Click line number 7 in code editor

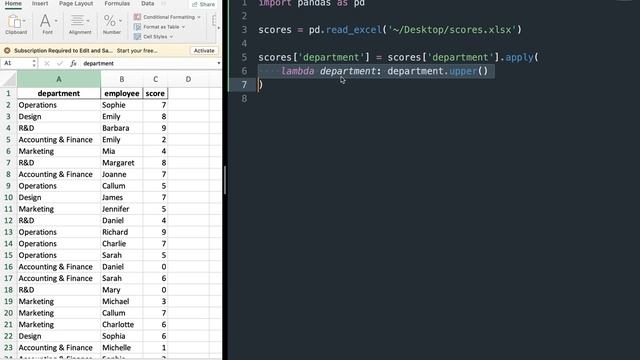(244, 84)
